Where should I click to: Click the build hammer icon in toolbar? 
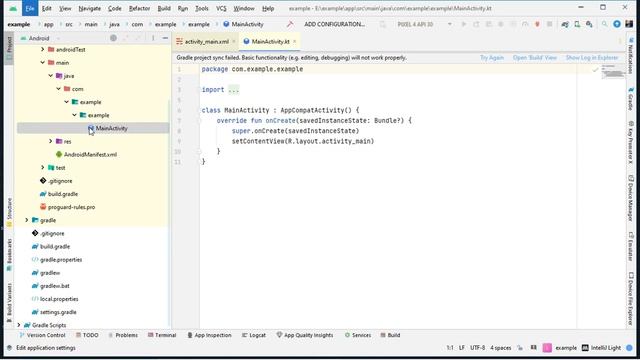(x=290, y=24)
